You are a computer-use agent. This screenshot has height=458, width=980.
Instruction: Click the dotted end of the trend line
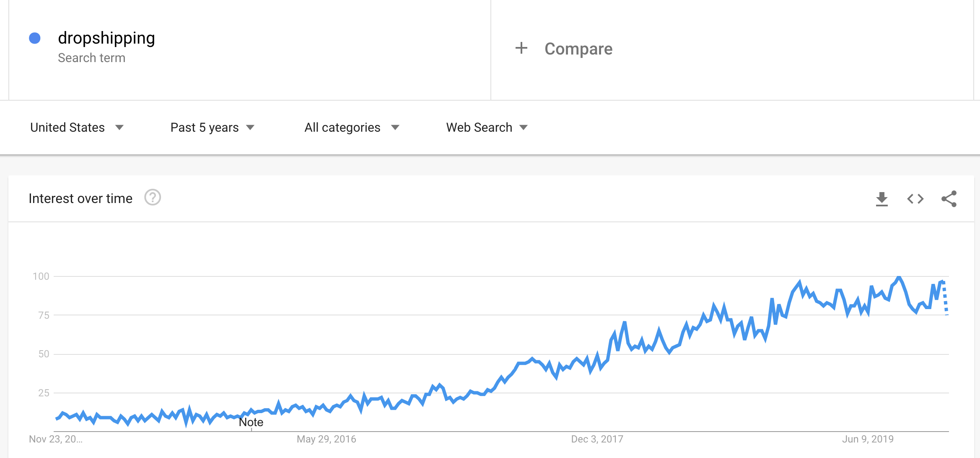(x=945, y=298)
